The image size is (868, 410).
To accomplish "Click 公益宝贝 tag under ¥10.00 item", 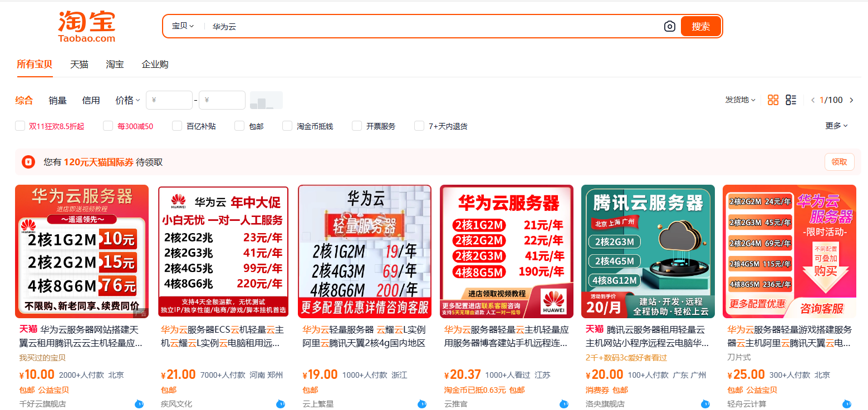I will click(53, 390).
